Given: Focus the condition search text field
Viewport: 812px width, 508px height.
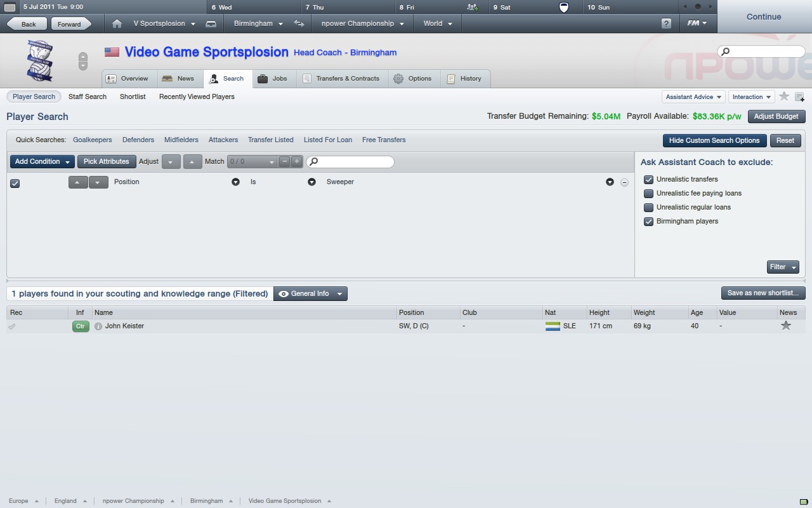Looking at the screenshot, I should click(350, 162).
